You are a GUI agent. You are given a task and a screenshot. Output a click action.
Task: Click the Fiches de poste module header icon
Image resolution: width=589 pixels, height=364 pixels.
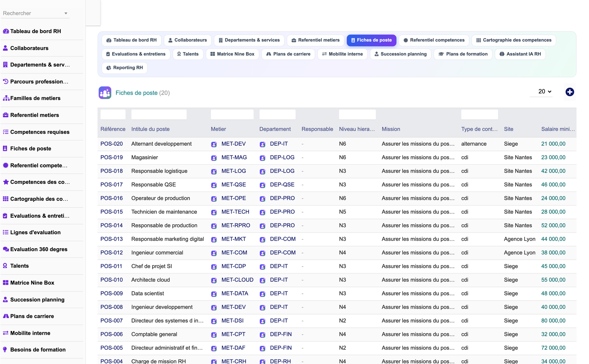tap(105, 93)
